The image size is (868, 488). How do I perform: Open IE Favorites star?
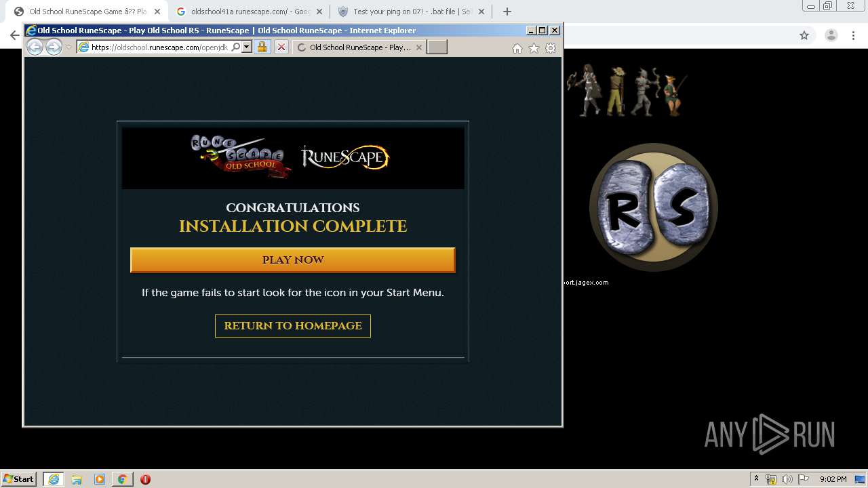(x=534, y=48)
